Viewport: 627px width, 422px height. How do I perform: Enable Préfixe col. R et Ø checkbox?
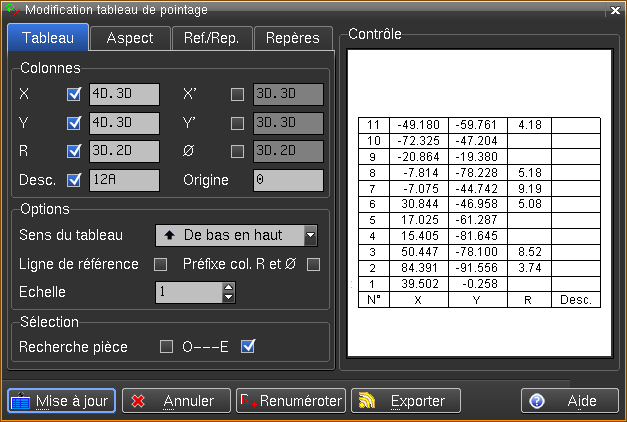[x=313, y=264]
